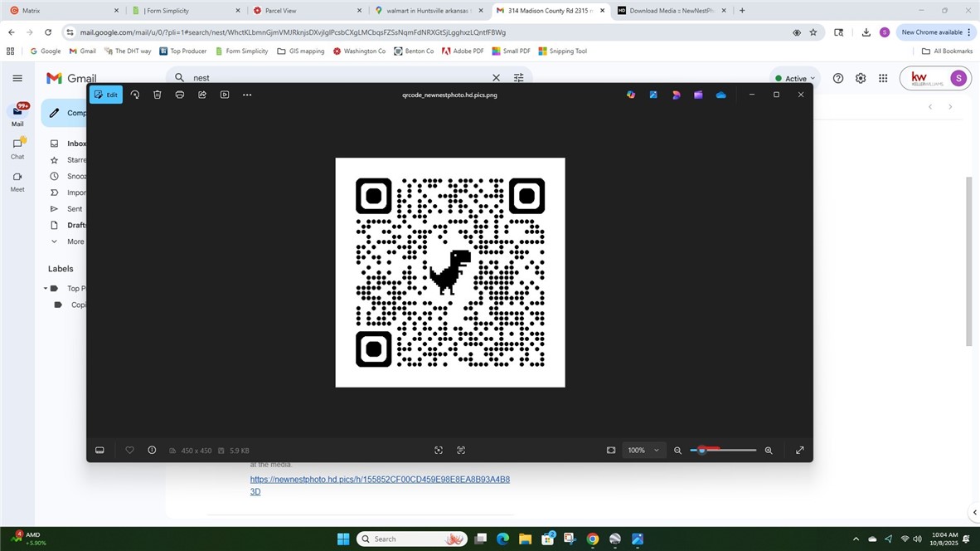Show file info panel for image
980x551 pixels.
(x=152, y=450)
